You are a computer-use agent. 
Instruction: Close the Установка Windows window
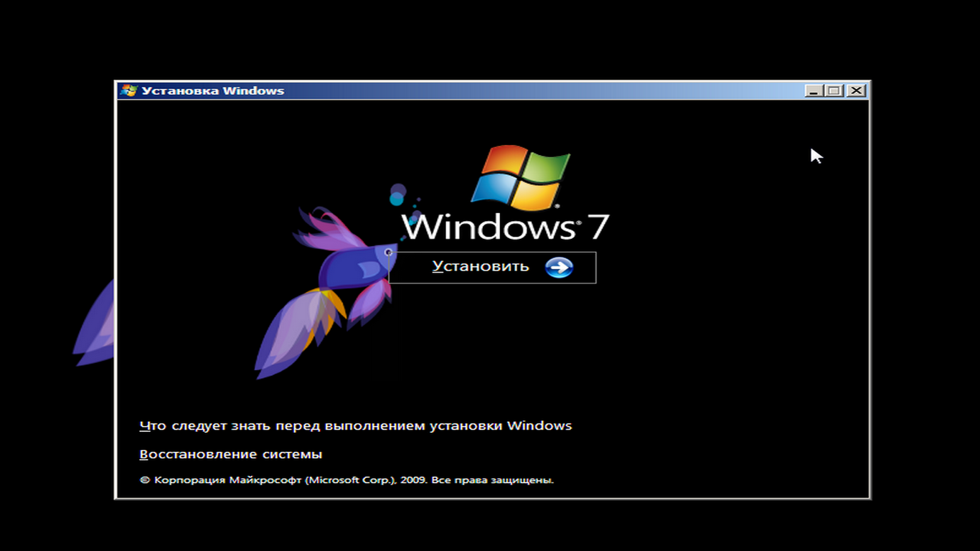coord(856,91)
